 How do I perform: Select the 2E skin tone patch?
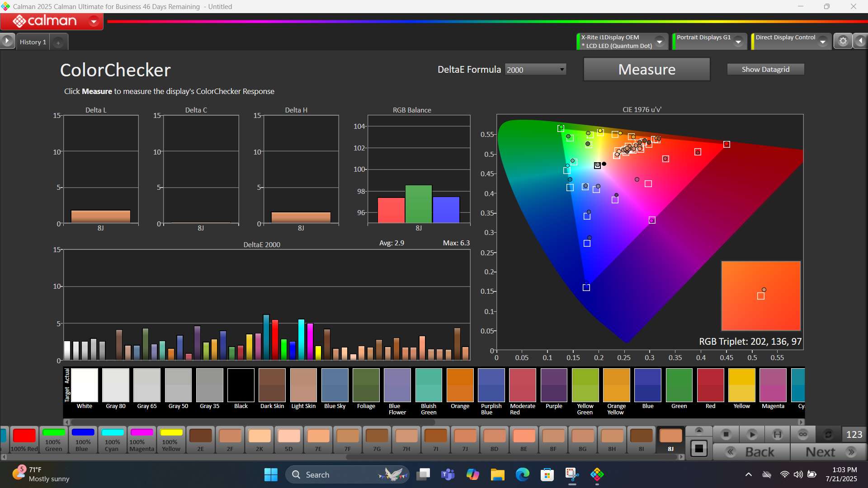click(201, 440)
